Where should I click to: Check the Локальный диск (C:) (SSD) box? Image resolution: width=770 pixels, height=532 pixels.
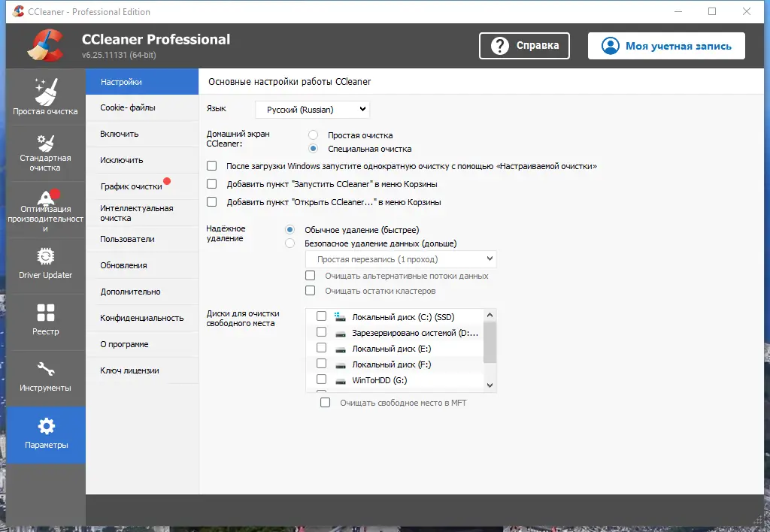click(x=322, y=316)
